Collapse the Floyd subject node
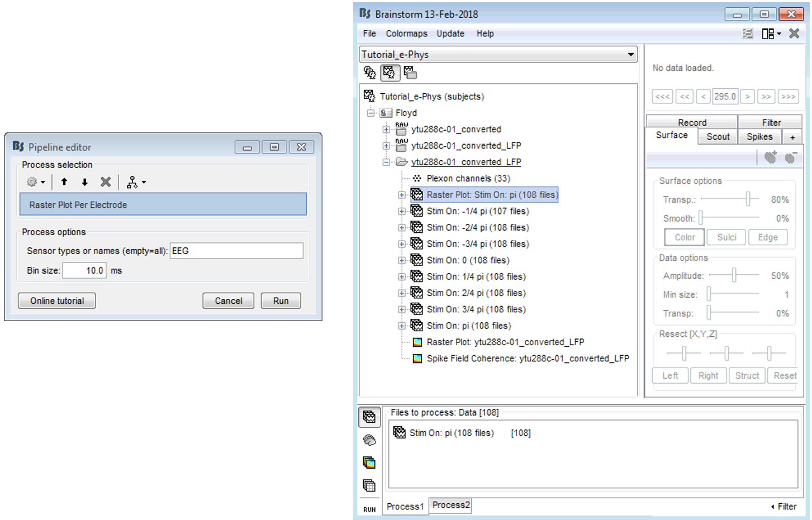Image resolution: width=812 pixels, height=520 pixels. tap(371, 113)
